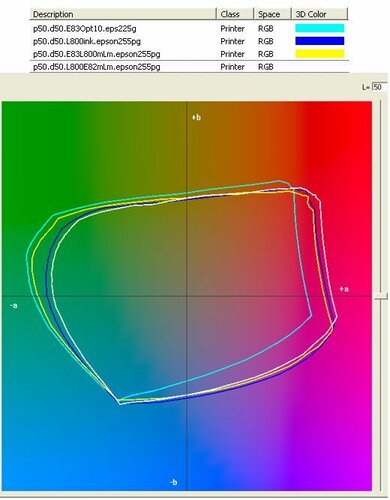
Task: Click RGB space in E83L800mLm row
Action: point(266,54)
